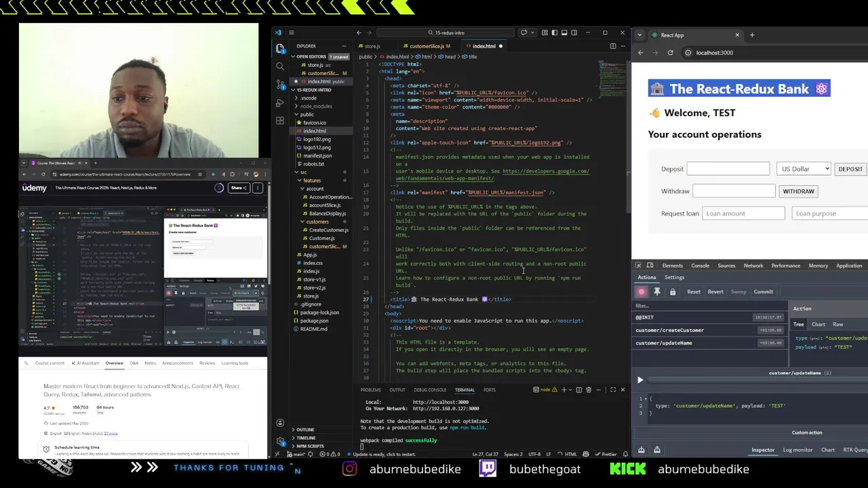868x488 pixels.
Task: Open the Extensions view icon
Action: click(280, 121)
